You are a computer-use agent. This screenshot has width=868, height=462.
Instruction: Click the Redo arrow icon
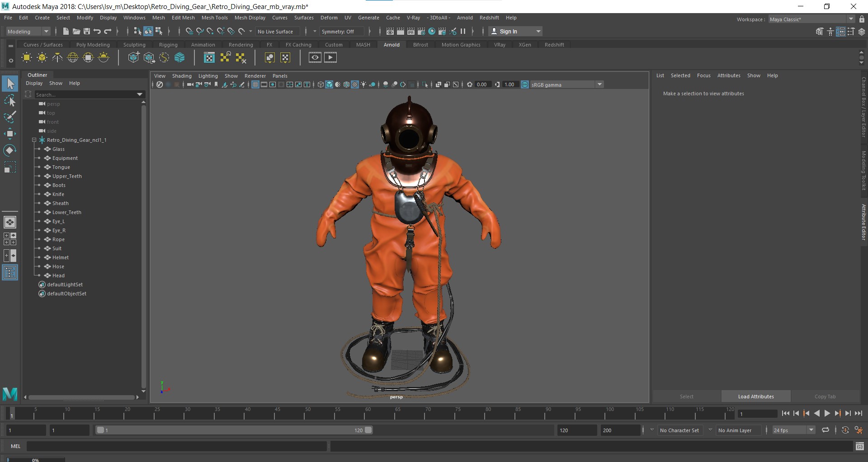click(108, 31)
